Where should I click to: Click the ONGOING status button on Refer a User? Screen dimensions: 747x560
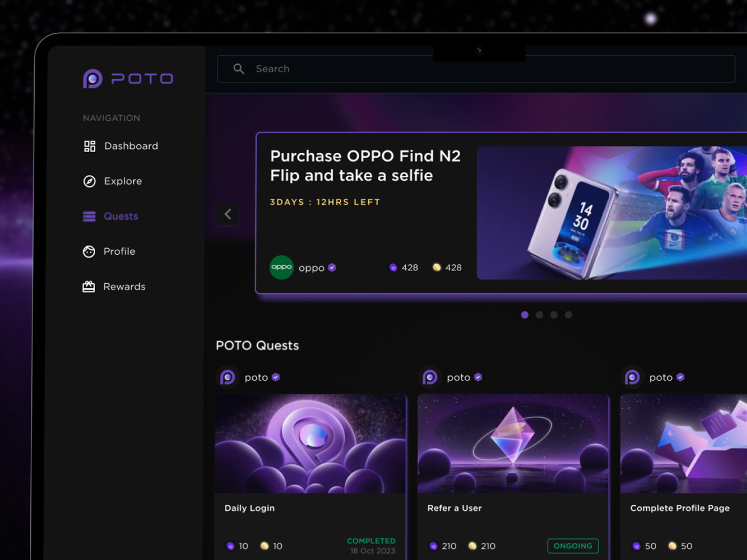point(573,546)
